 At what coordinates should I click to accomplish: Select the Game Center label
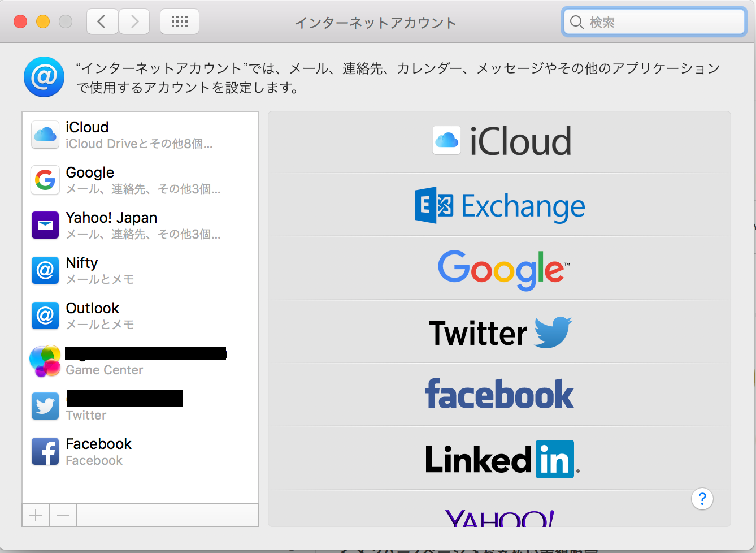coord(105,370)
